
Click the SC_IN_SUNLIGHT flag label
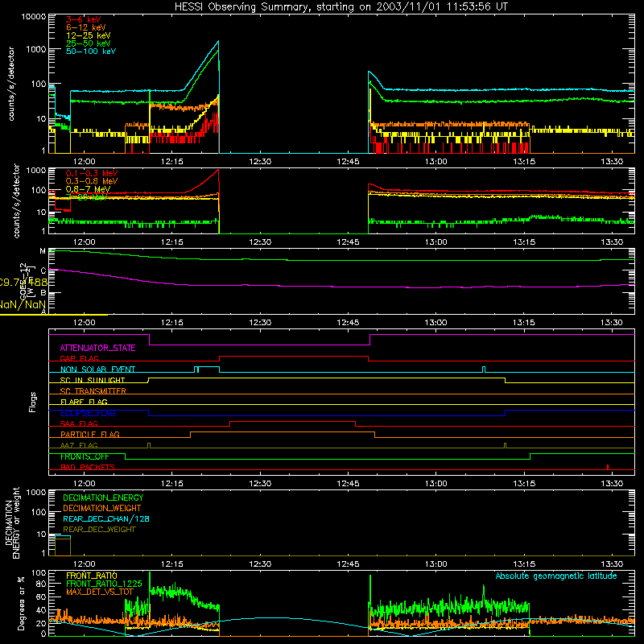coord(93,380)
